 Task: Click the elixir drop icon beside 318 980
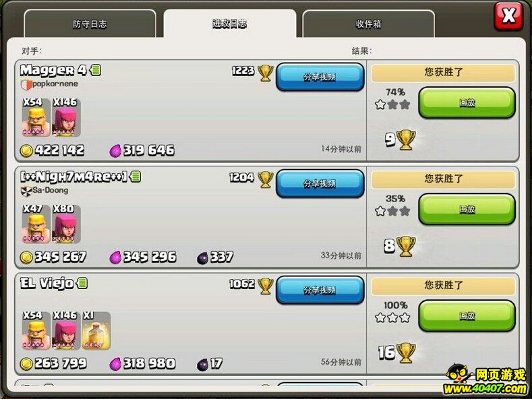[x=115, y=365]
